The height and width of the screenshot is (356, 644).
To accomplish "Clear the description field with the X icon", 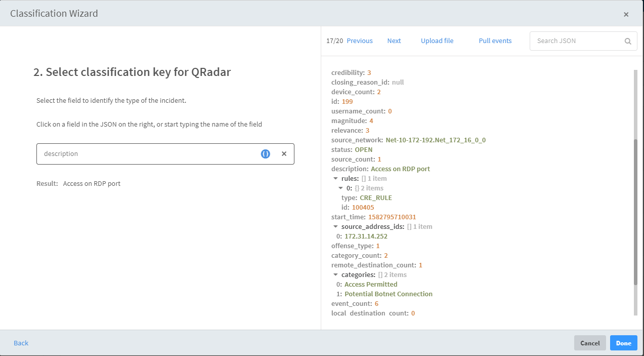I will pyautogui.click(x=284, y=153).
